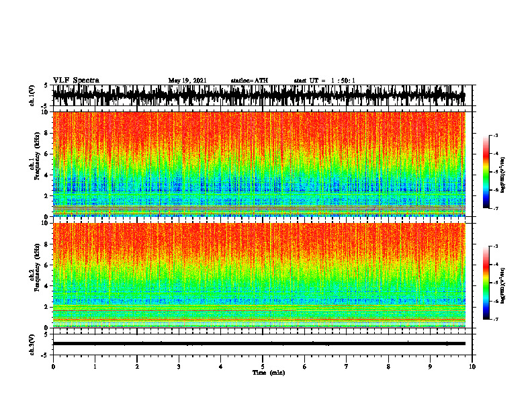Click the time axis tick label "6"
The image size is (532, 411).
point(305,367)
